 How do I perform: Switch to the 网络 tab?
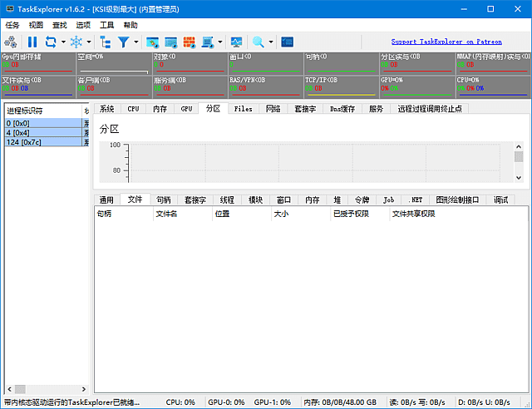pos(273,108)
